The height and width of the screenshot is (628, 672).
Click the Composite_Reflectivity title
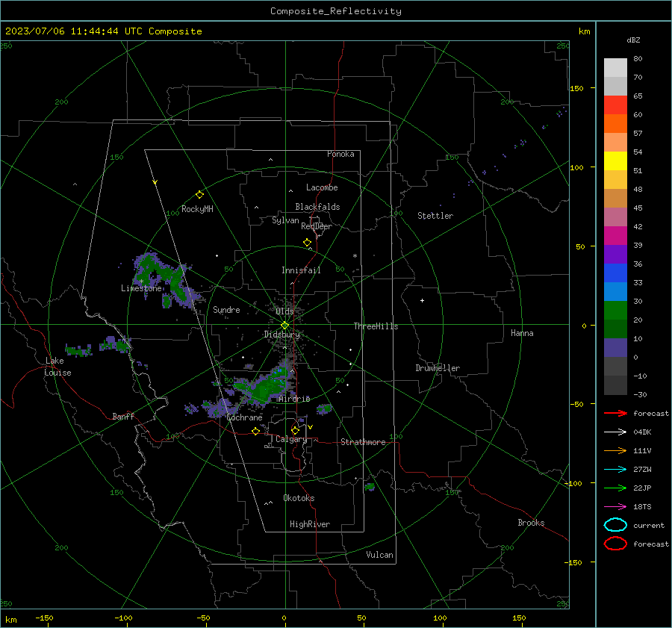tap(335, 11)
